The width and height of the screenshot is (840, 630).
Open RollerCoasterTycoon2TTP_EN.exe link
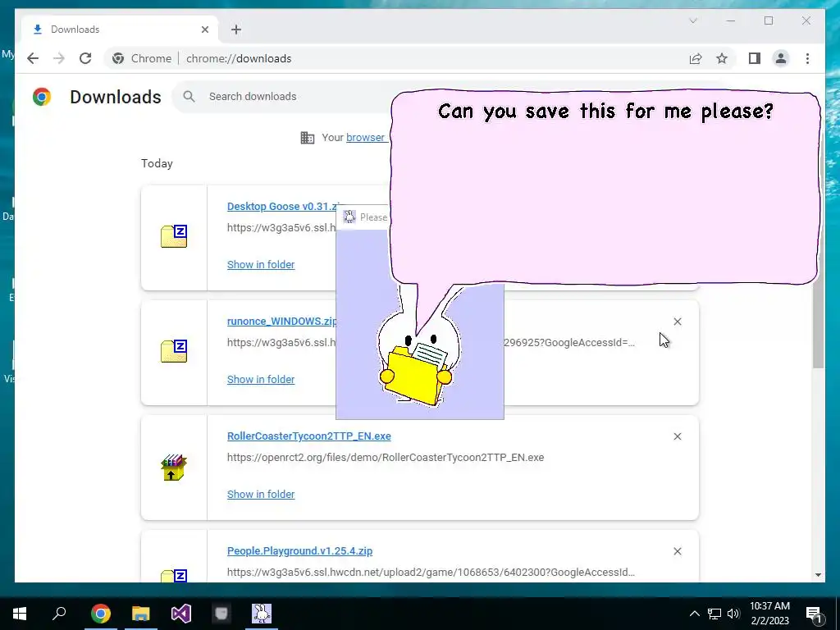(x=309, y=436)
